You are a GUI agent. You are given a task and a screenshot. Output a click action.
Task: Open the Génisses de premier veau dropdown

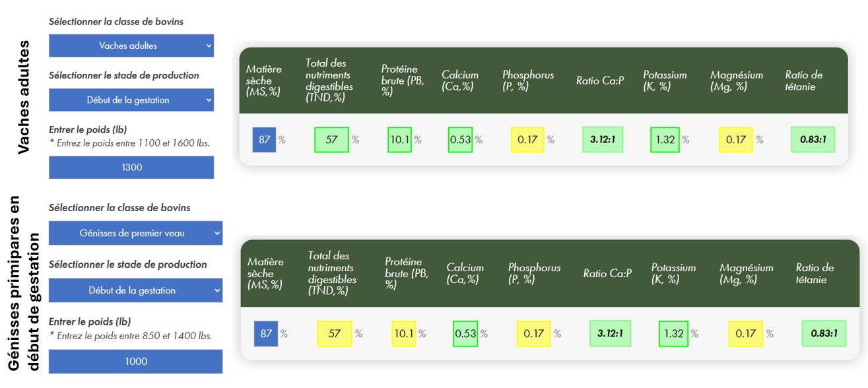pos(135,233)
